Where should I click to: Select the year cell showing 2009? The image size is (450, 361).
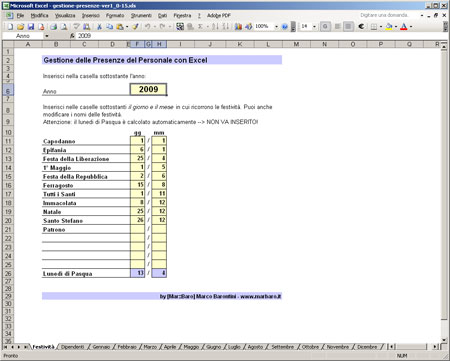148,89
